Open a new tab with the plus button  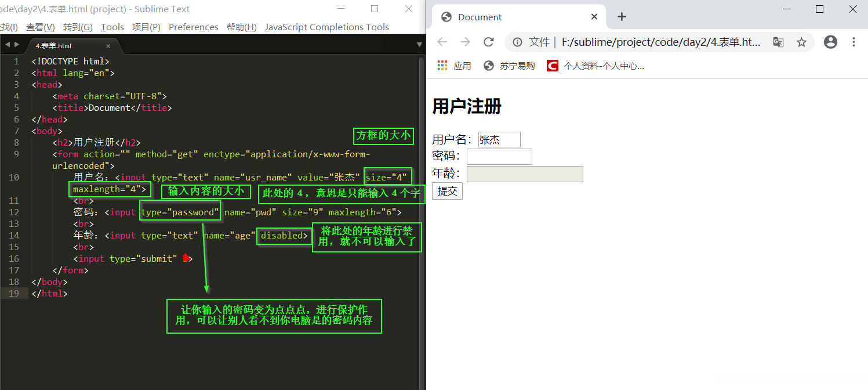[622, 17]
